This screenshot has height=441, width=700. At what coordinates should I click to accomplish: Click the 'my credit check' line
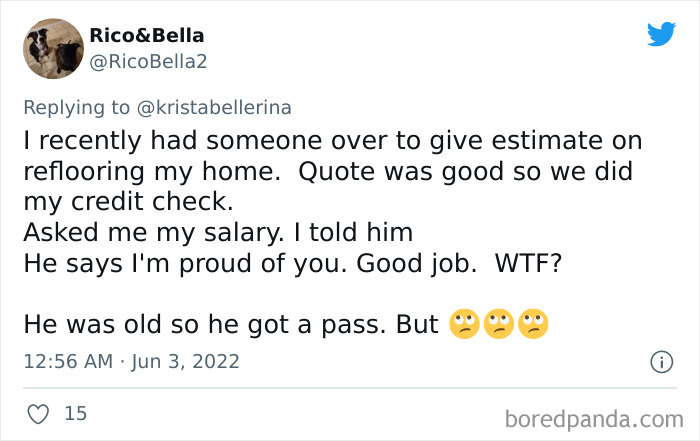point(128,202)
